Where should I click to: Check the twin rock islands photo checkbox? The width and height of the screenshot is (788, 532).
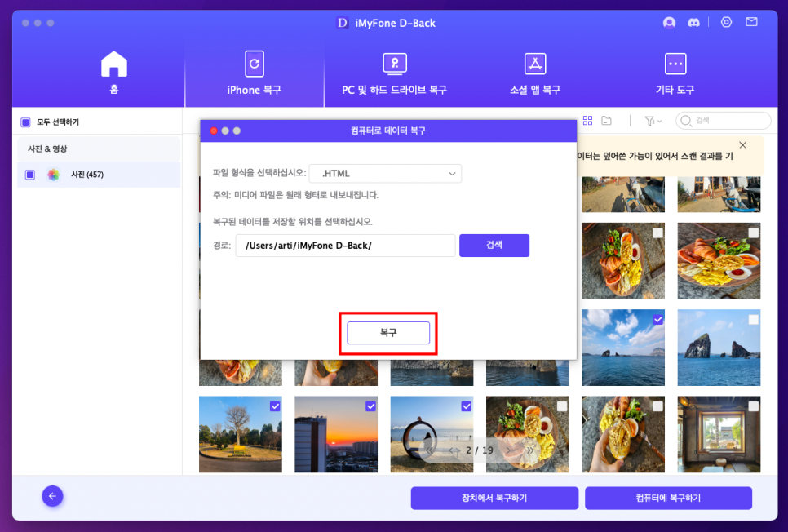(753, 319)
